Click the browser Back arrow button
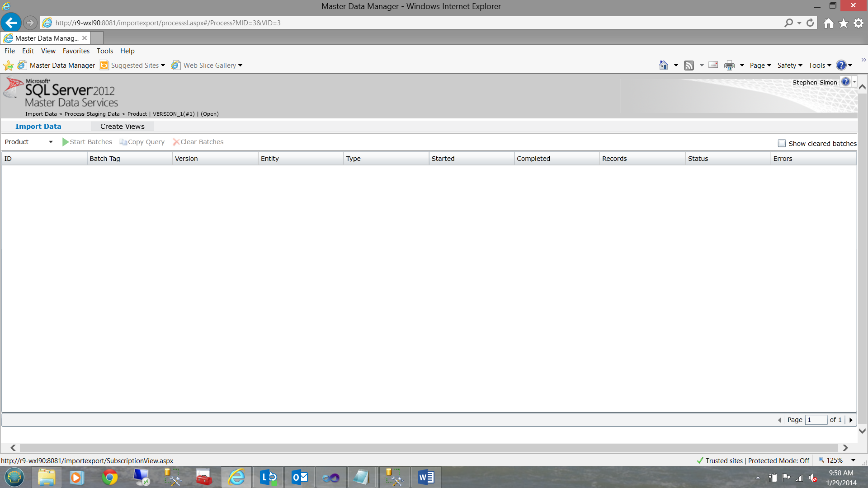The width and height of the screenshot is (868, 488). (11, 23)
